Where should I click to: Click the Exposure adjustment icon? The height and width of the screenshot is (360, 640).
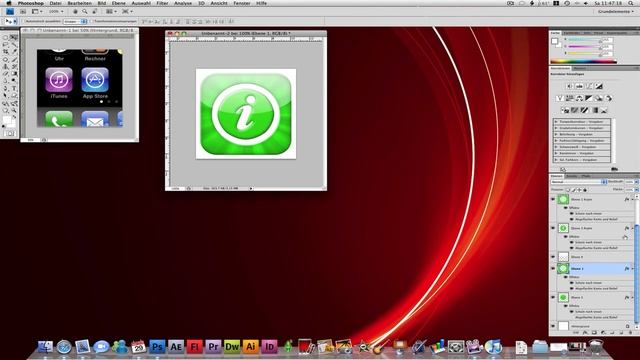(599, 86)
